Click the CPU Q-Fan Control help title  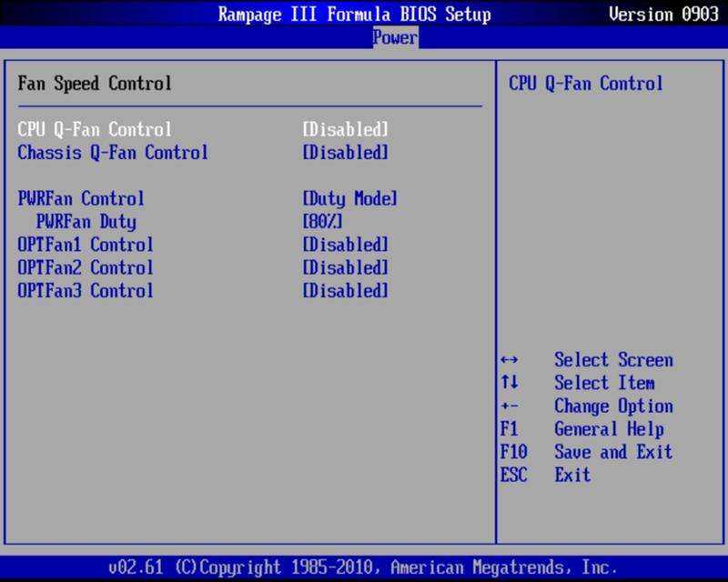tap(586, 84)
